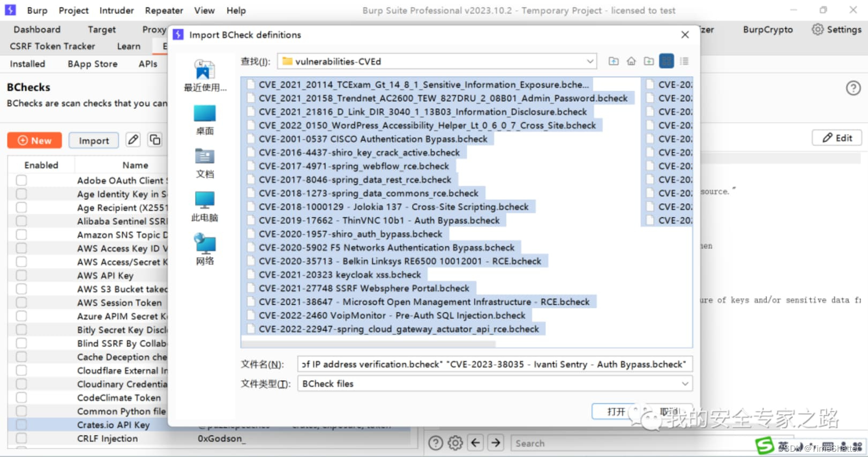
Task: Switch to the Target tab
Action: pos(102,30)
